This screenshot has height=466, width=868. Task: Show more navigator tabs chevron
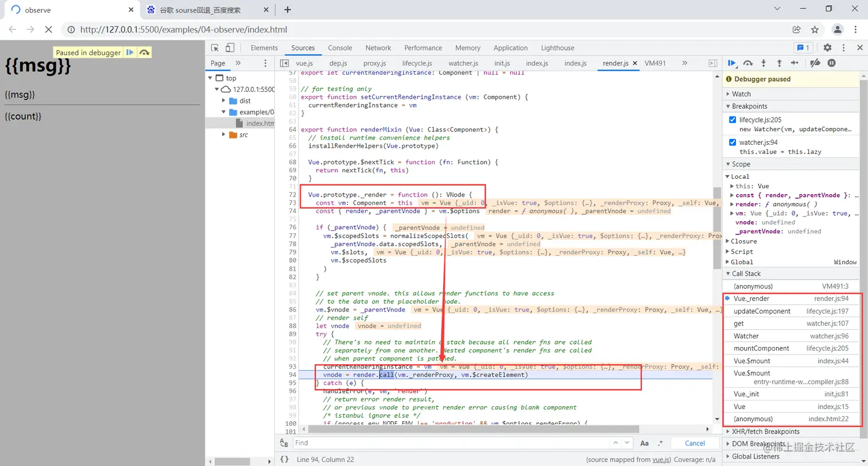(238, 63)
